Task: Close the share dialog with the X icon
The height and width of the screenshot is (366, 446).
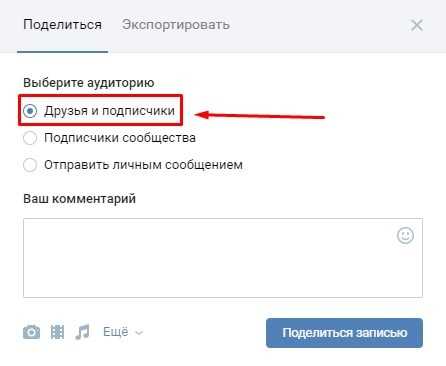Action: 417,25
